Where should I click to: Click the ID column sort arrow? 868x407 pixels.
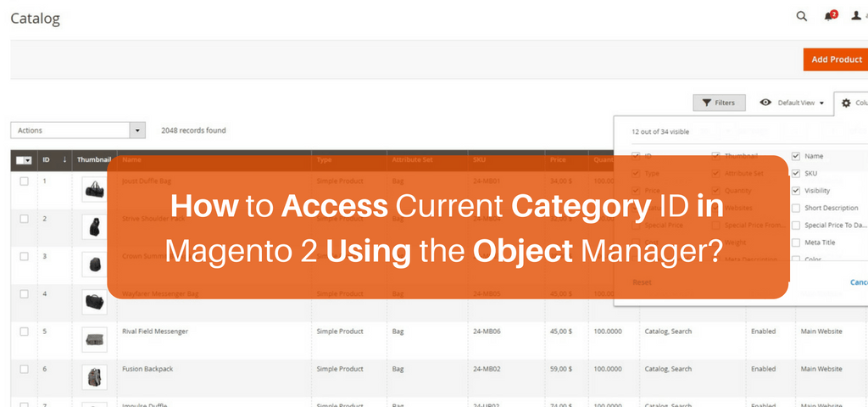[64, 159]
